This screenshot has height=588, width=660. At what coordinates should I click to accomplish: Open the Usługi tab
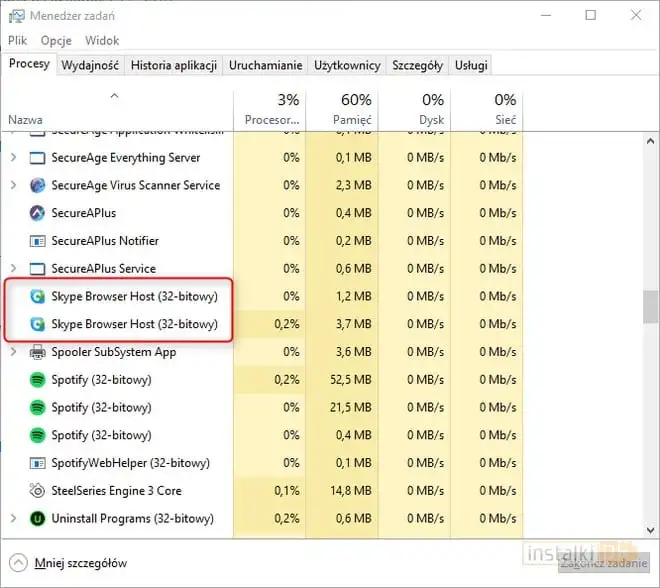click(x=471, y=65)
